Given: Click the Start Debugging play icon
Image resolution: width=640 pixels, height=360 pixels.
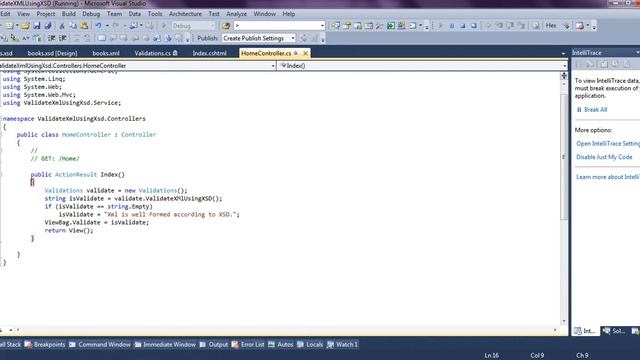Looking at the screenshot, I should tap(164, 26).
